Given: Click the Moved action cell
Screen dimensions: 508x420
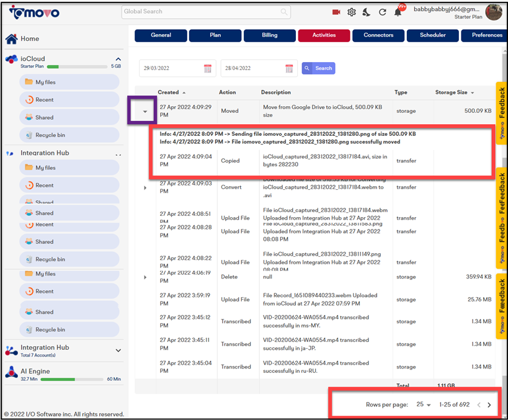Looking at the screenshot, I should pyautogui.click(x=229, y=111).
